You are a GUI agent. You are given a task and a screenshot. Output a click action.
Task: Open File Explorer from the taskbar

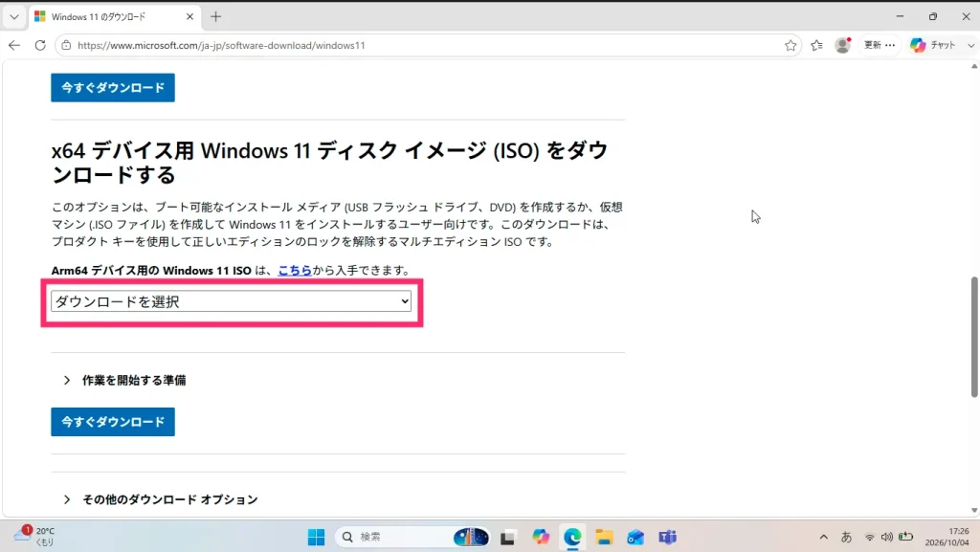[604, 537]
